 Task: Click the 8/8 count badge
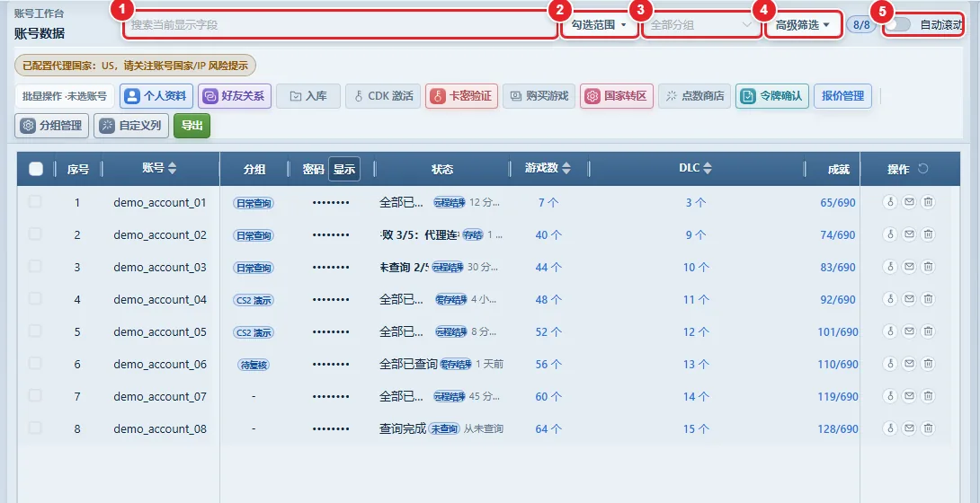tap(861, 25)
